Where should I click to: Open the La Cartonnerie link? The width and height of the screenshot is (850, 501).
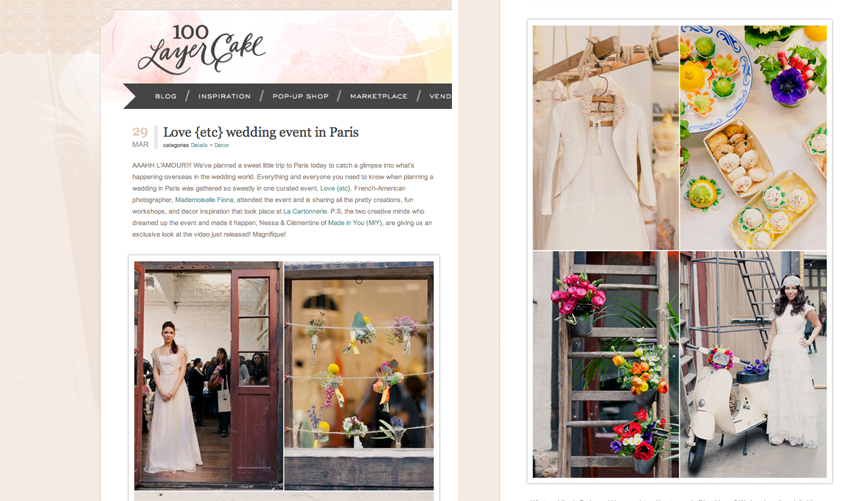305,211
